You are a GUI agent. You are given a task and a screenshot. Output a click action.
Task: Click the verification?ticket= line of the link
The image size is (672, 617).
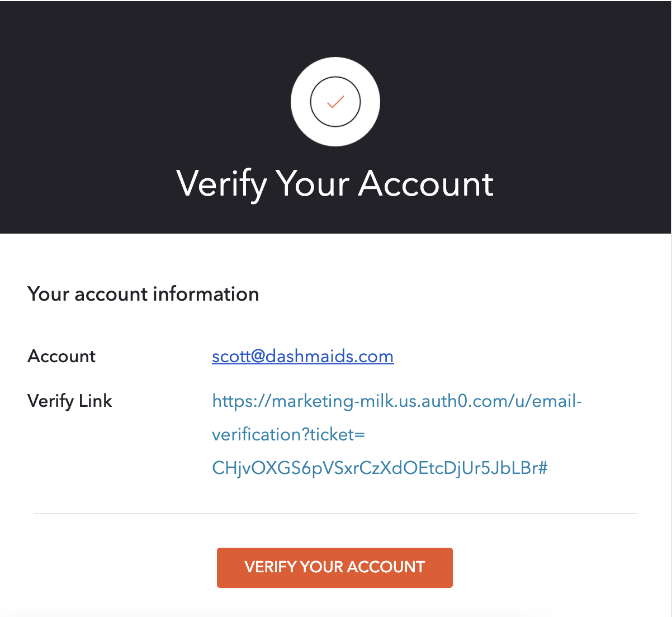tap(288, 434)
